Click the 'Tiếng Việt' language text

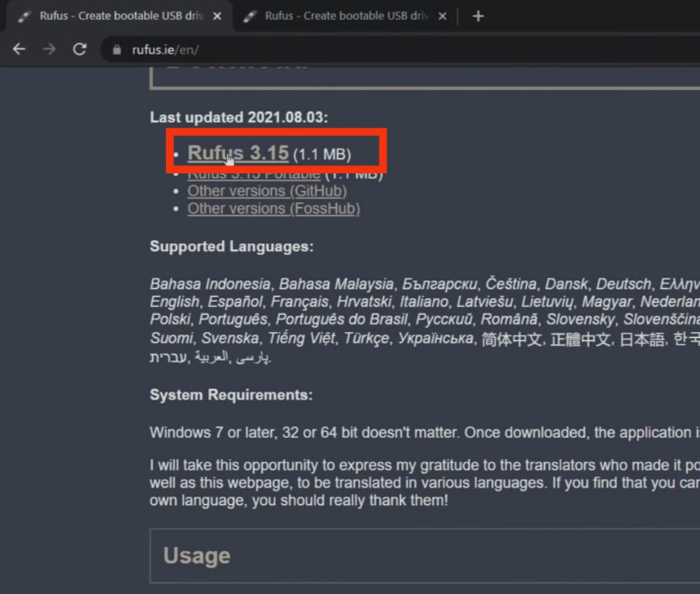point(301,338)
